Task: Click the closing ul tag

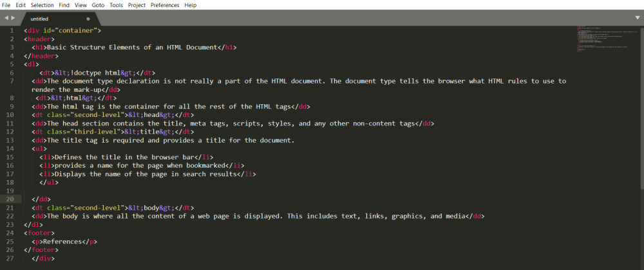Action: tap(49, 183)
